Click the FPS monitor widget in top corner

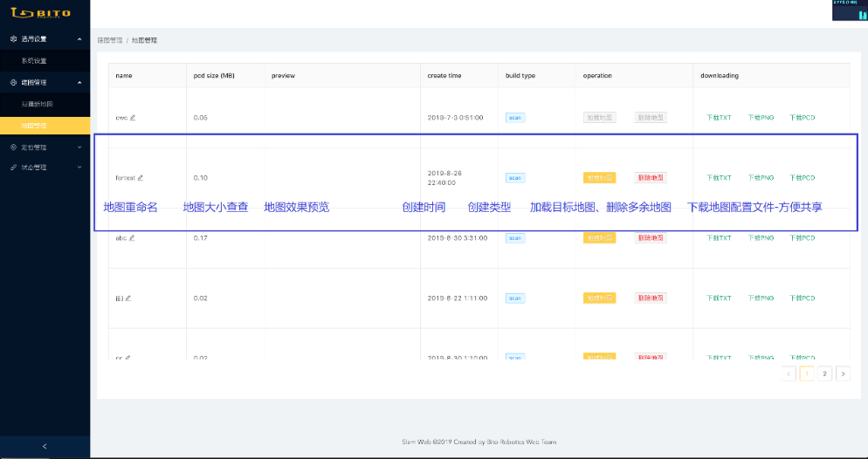point(849,10)
